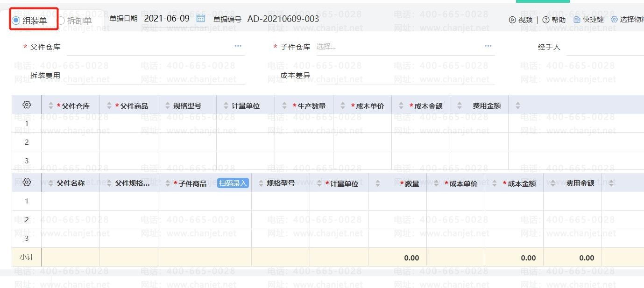Image resolution: width=644 pixels, height=288 pixels.
Task: Open the calendar date picker icon
Action: tap(201, 18)
